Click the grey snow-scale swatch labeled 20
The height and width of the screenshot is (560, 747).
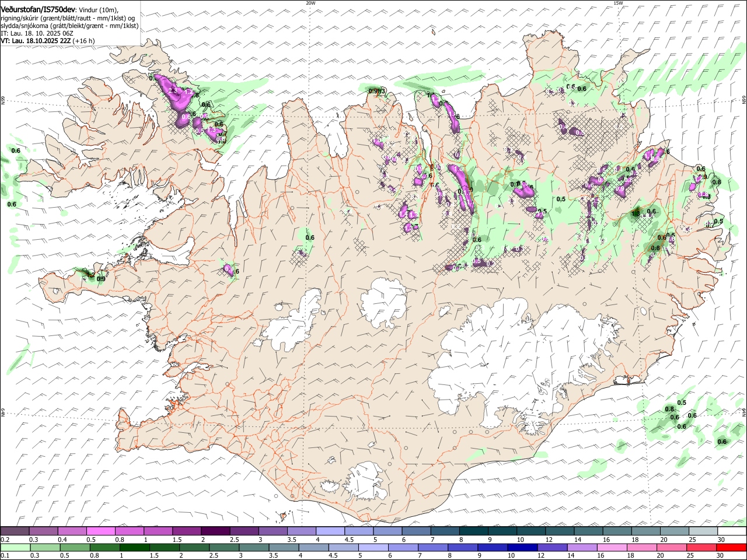pyautogui.click(x=675, y=531)
